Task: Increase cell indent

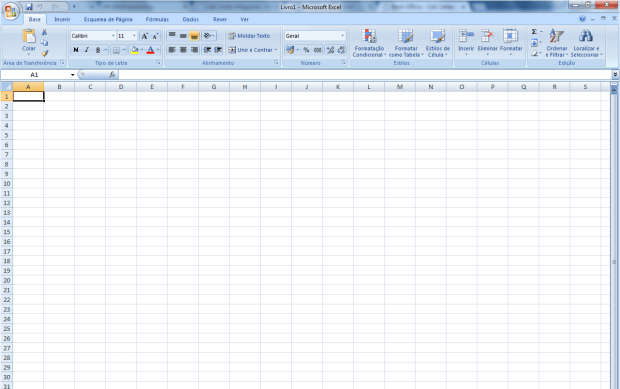Action: point(218,50)
